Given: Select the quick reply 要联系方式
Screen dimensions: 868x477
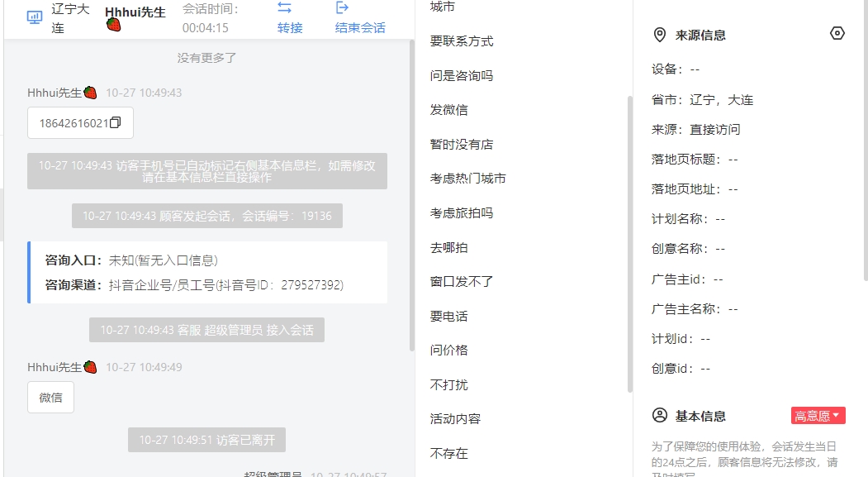Looking at the screenshot, I should pos(461,41).
